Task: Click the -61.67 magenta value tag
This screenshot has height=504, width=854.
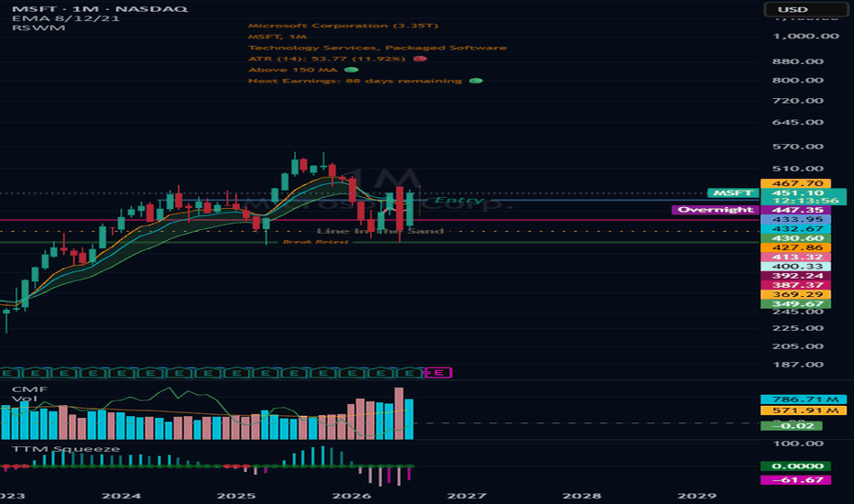Action: pos(795,480)
